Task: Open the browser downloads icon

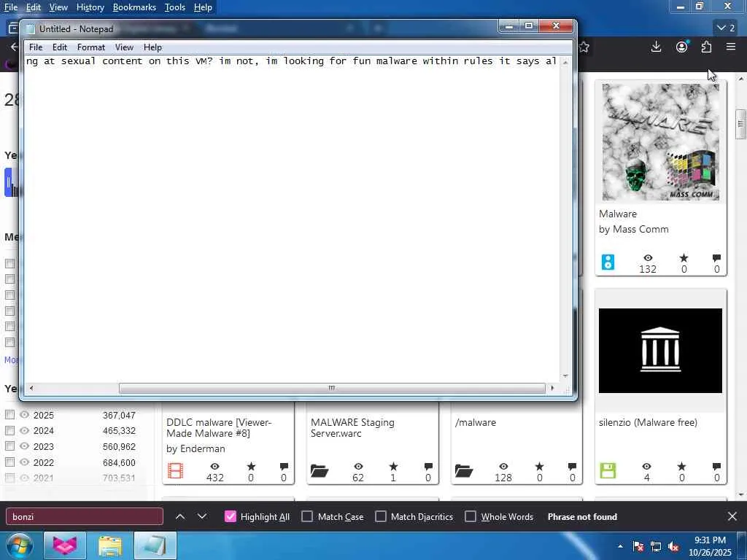Action: 656,47
